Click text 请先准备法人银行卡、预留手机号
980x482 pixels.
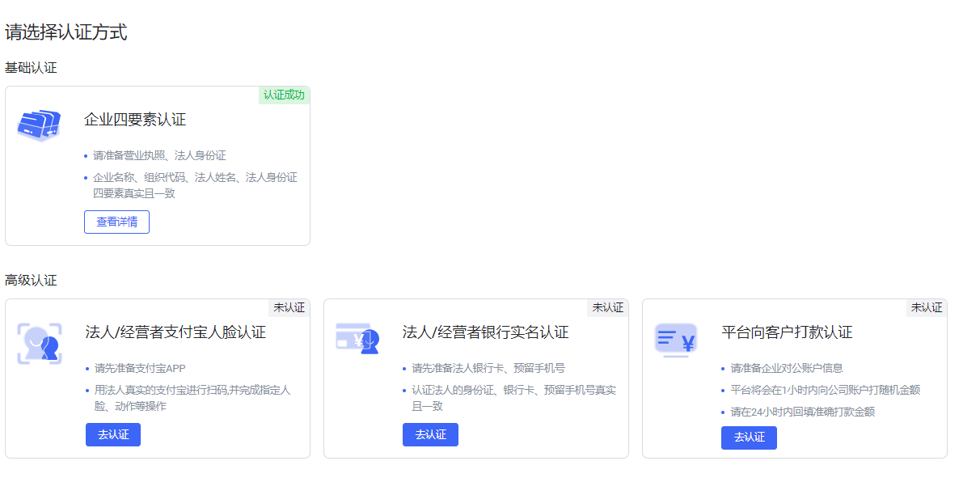click(x=488, y=368)
